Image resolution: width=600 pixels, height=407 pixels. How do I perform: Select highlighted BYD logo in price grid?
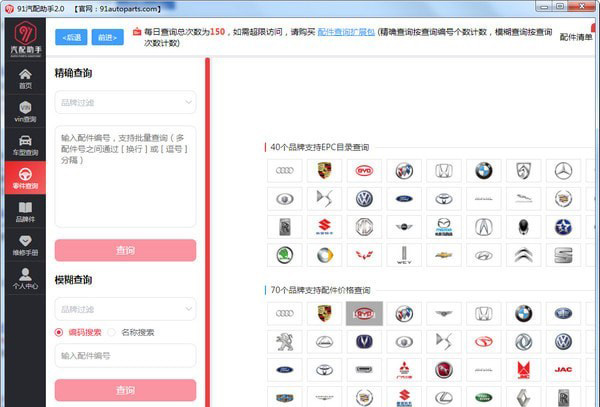point(364,314)
